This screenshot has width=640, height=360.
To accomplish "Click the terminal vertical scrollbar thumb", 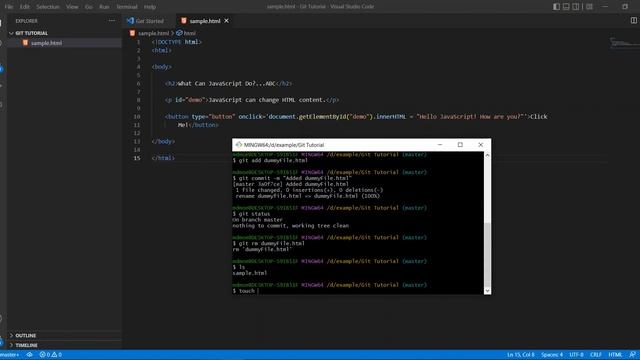I will tap(487, 254).
